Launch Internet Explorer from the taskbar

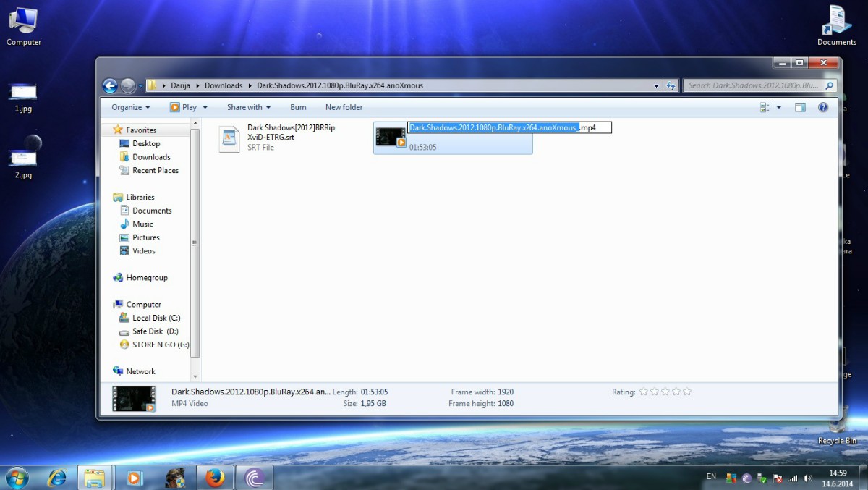point(56,478)
